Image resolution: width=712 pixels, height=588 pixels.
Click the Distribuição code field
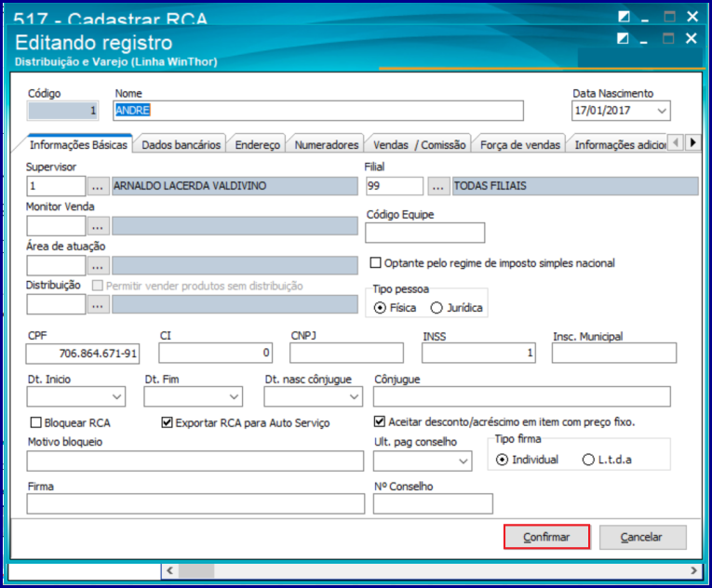tap(56, 304)
